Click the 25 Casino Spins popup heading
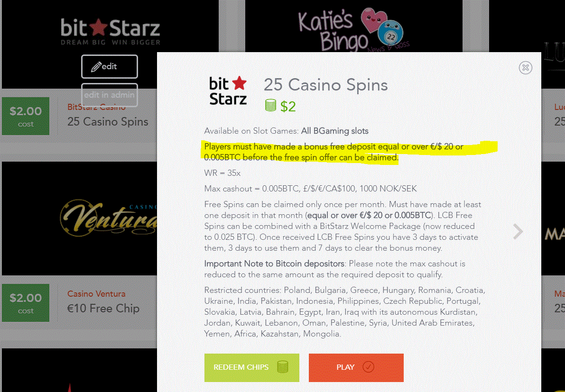Image resolution: width=565 pixels, height=392 pixels. click(326, 85)
